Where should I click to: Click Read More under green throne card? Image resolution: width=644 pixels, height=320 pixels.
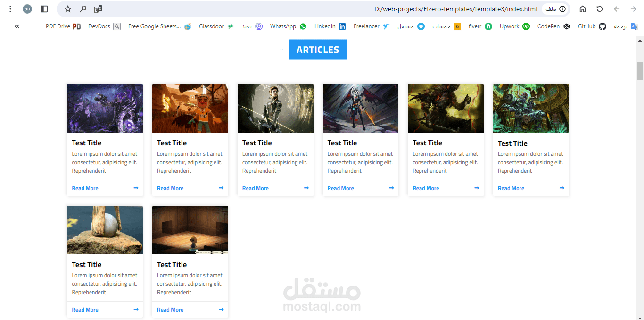[511, 188]
